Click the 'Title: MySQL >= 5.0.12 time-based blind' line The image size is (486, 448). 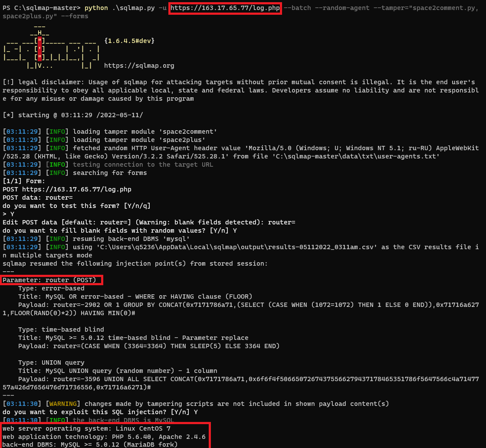133,338
